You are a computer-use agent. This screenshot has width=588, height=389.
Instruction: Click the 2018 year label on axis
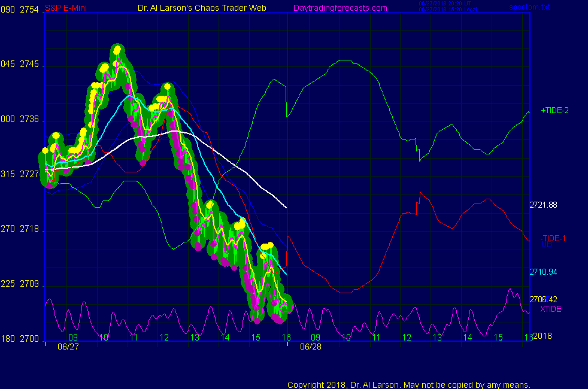pos(542,335)
